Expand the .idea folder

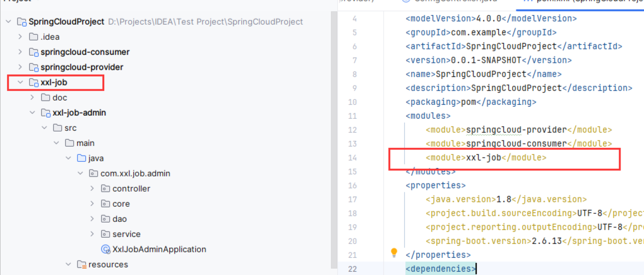(20, 37)
